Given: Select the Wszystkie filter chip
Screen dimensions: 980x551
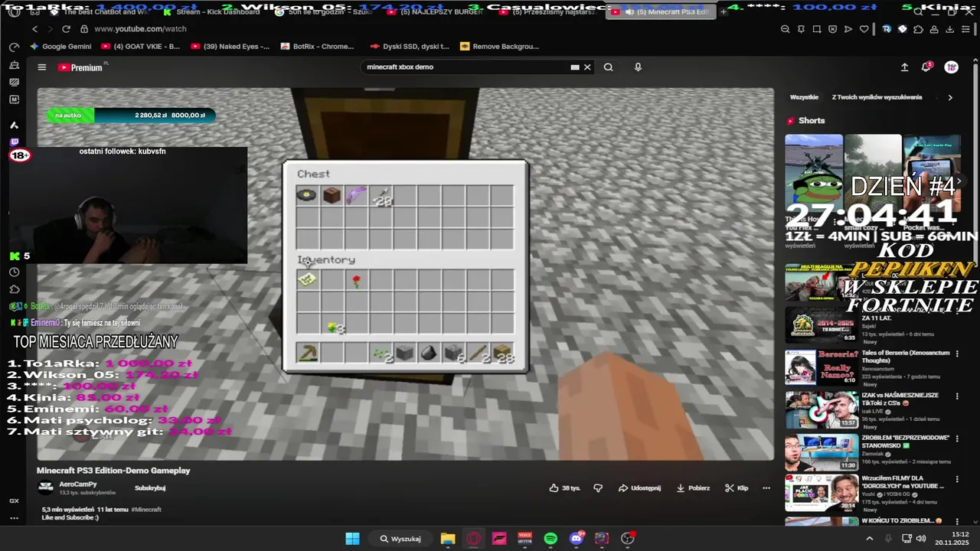Looking at the screenshot, I should [x=804, y=97].
